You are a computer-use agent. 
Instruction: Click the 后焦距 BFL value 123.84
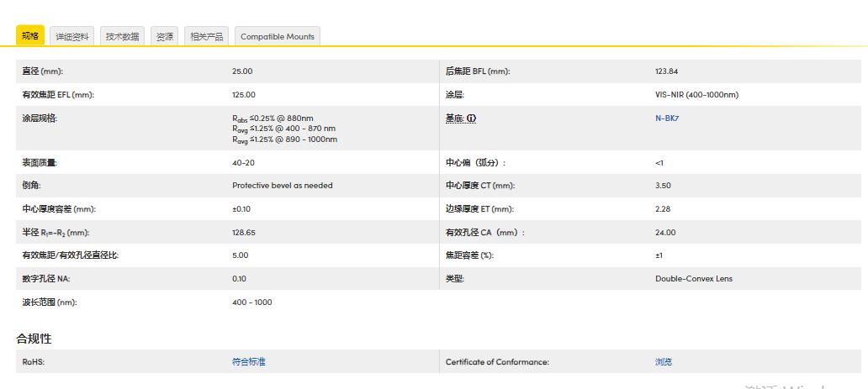tap(666, 71)
